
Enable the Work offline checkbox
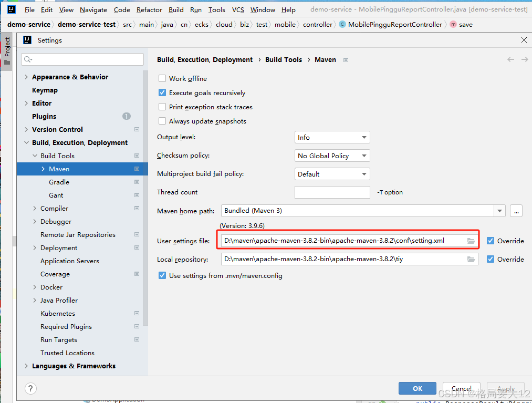pos(162,78)
